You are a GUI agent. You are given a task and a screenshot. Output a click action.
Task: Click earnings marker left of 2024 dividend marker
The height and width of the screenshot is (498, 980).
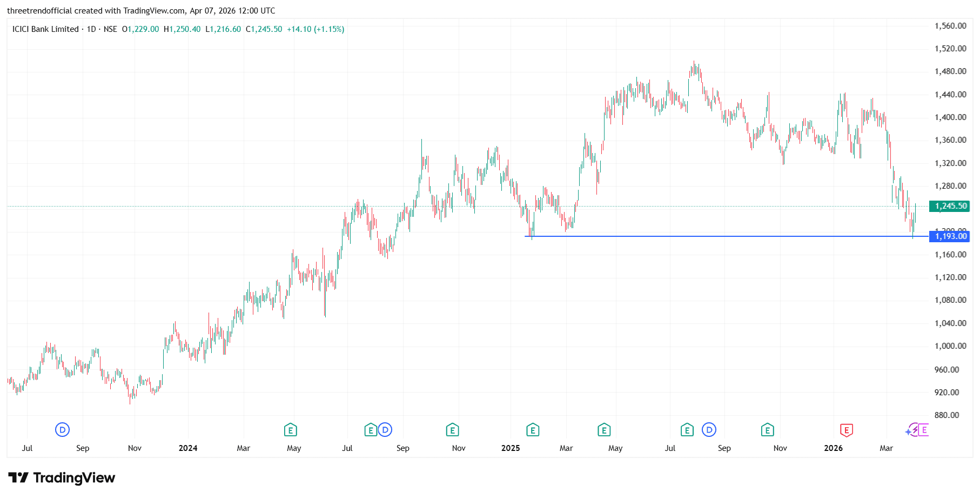point(371,430)
